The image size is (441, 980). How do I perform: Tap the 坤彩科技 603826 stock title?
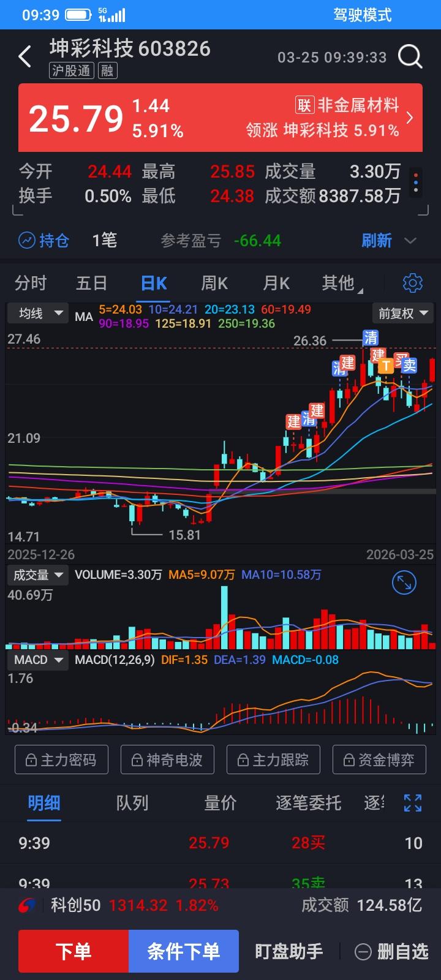pos(130,48)
